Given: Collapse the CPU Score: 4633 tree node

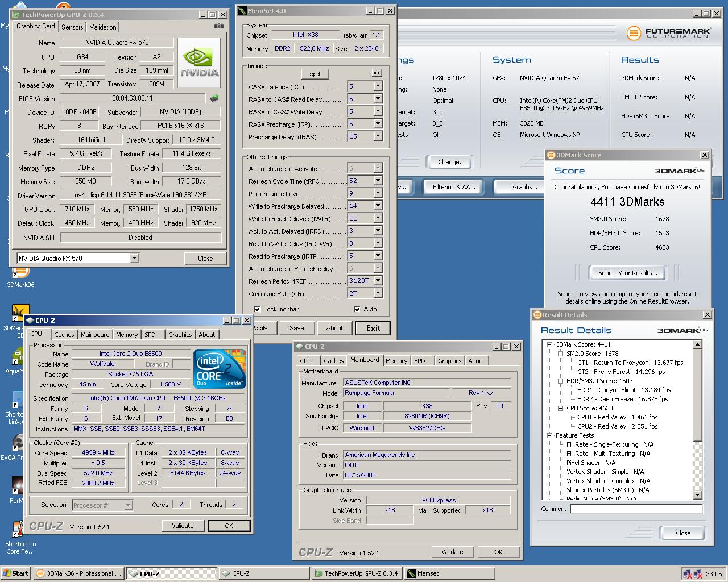Looking at the screenshot, I should pyautogui.click(x=561, y=408).
